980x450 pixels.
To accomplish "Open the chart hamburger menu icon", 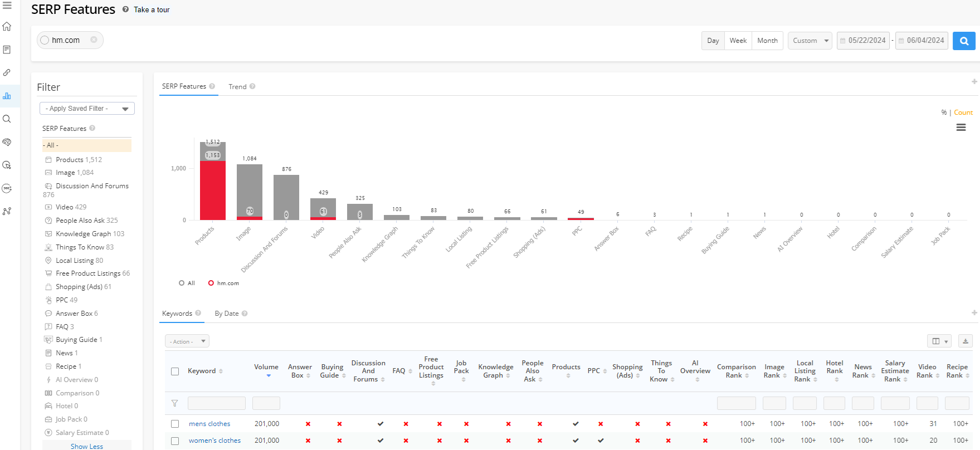I will (961, 128).
